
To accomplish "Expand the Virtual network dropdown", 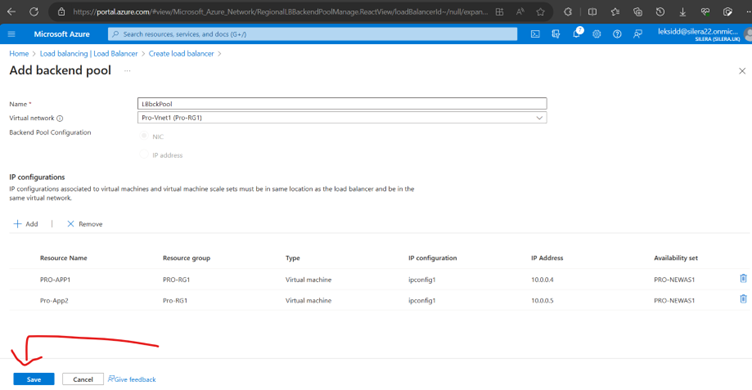I will click(342, 118).
